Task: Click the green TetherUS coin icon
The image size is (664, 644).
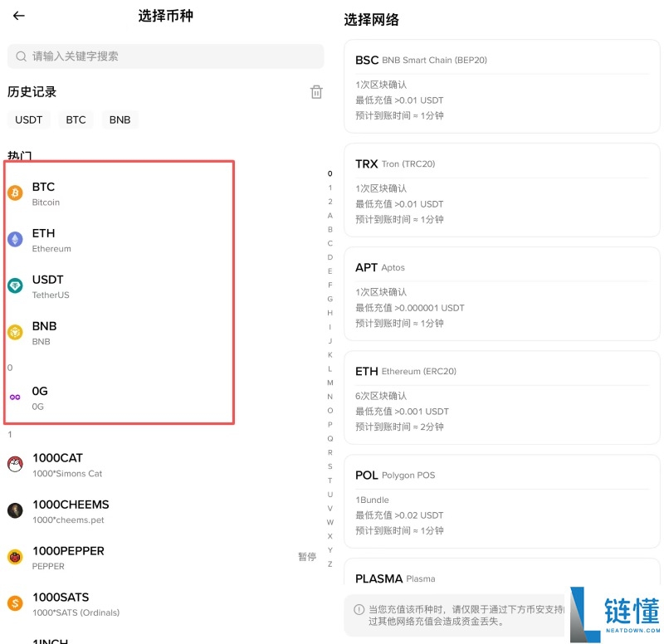Action: [x=15, y=285]
